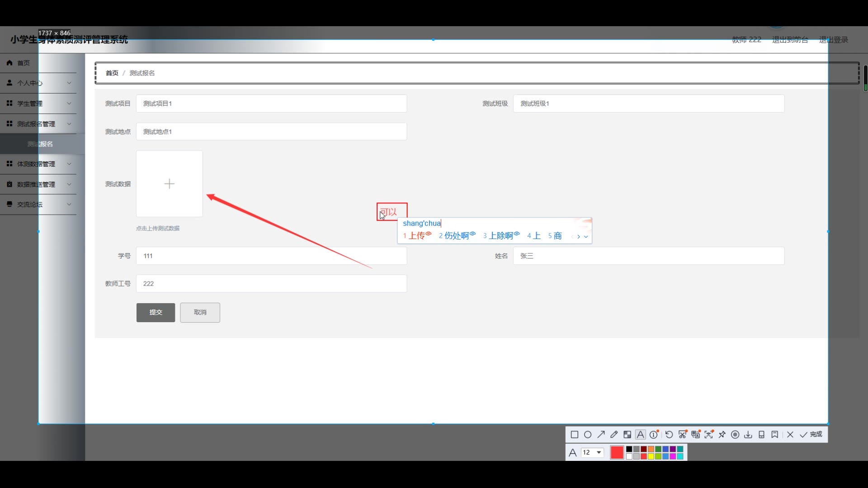Viewport: 868px width, 488px height.
Task: Open 数据推送管理 menu item
Action: [x=36, y=184]
